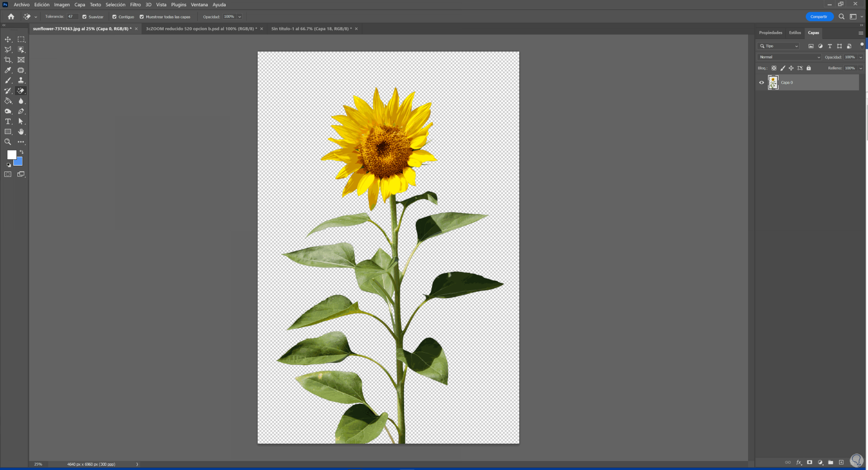This screenshot has width=868, height=470.
Task: Uncheck the Suavizar checkbox
Action: click(84, 17)
